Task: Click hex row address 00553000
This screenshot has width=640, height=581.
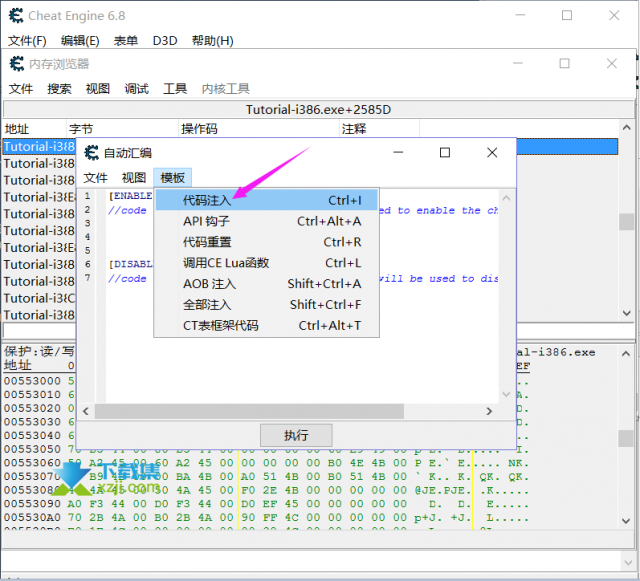Action: tap(32, 381)
